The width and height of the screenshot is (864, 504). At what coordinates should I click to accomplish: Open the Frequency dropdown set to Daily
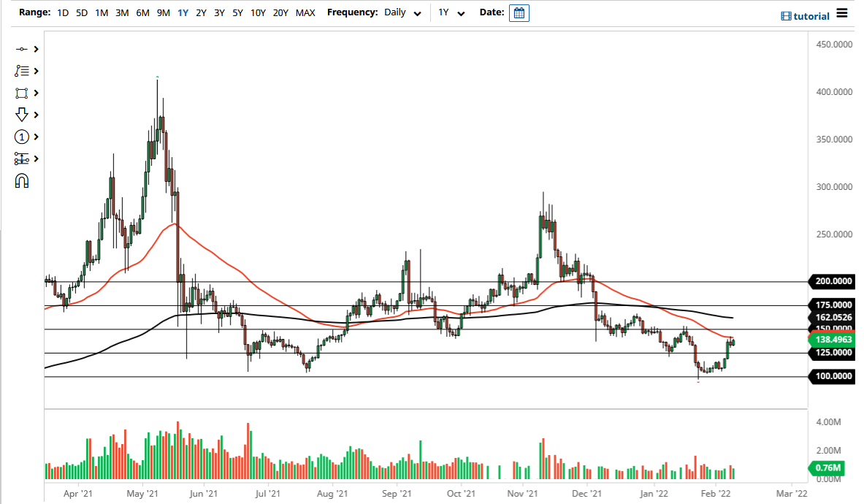click(x=402, y=12)
